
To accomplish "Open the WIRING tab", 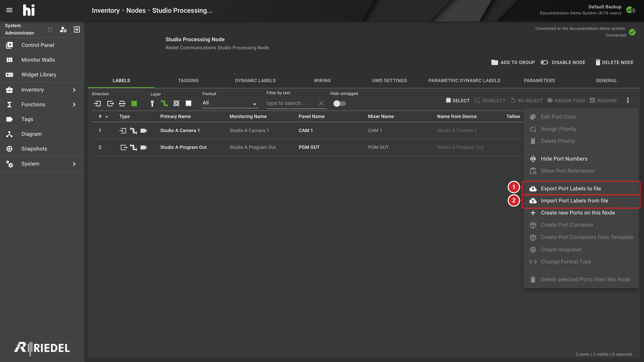I will [x=323, y=81].
